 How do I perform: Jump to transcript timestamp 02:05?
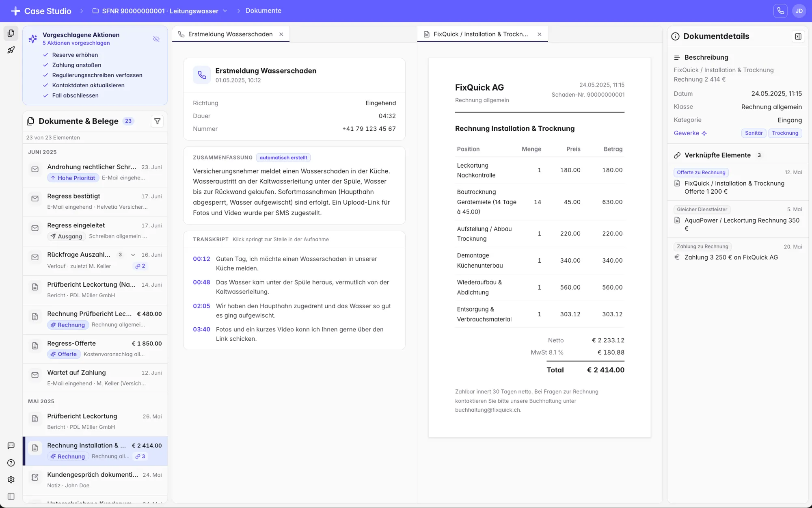[201, 306]
